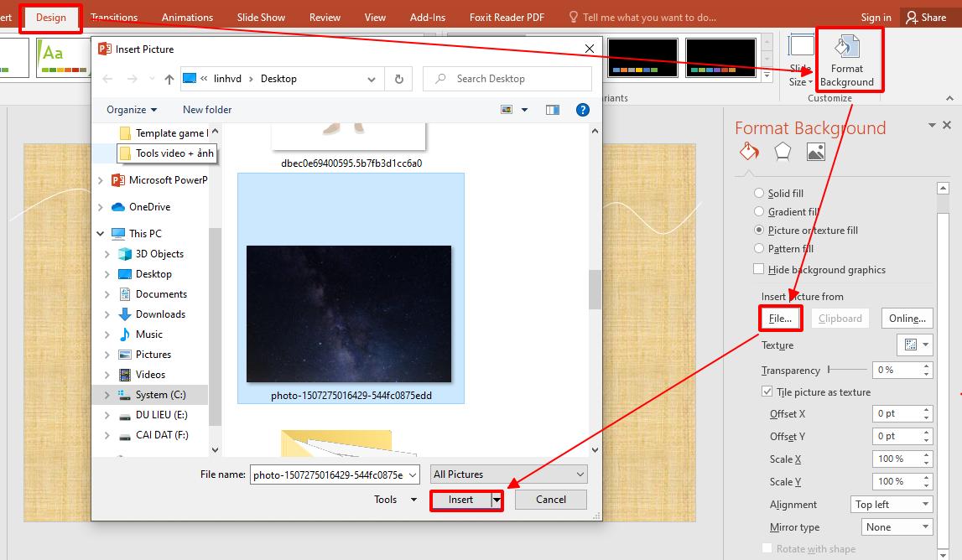Uncheck Tile picture as texture
Screen dimensions: 962x560
[x=767, y=391]
